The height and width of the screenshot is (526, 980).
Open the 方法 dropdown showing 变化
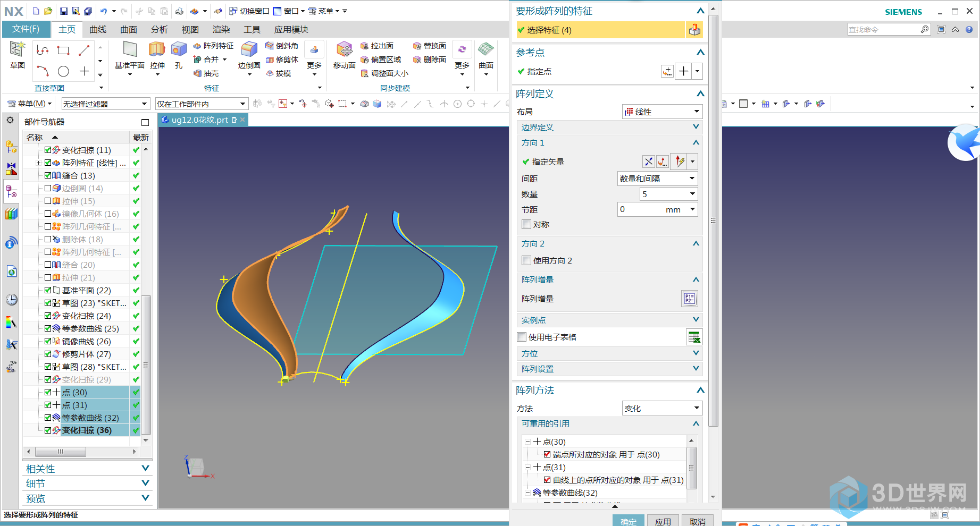(662, 408)
